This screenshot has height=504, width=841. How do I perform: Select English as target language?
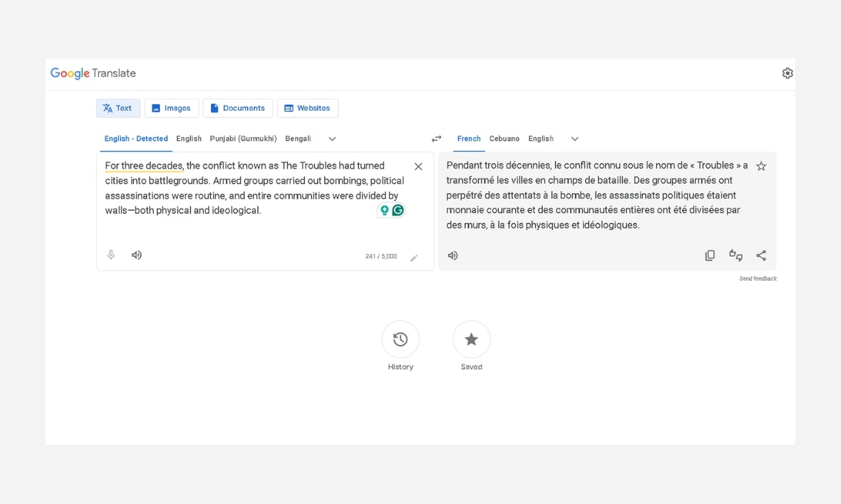pyautogui.click(x=541, y=139)
